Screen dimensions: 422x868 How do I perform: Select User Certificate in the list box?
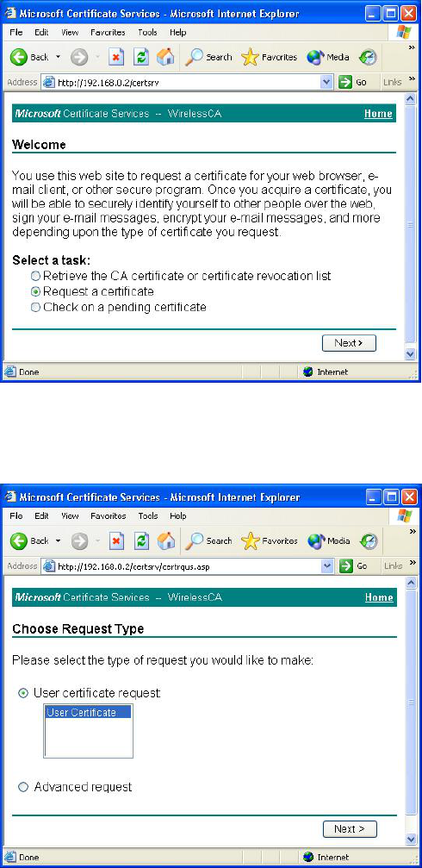point(88,713)
